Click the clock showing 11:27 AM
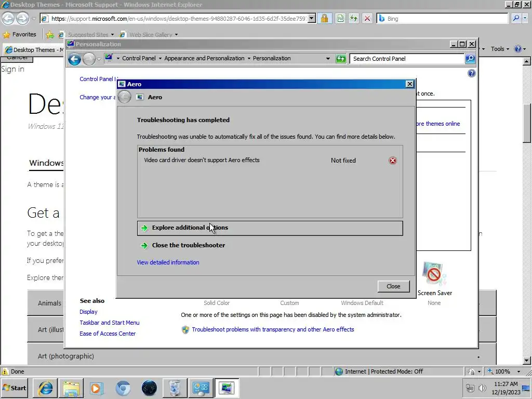 coord(506,384)
